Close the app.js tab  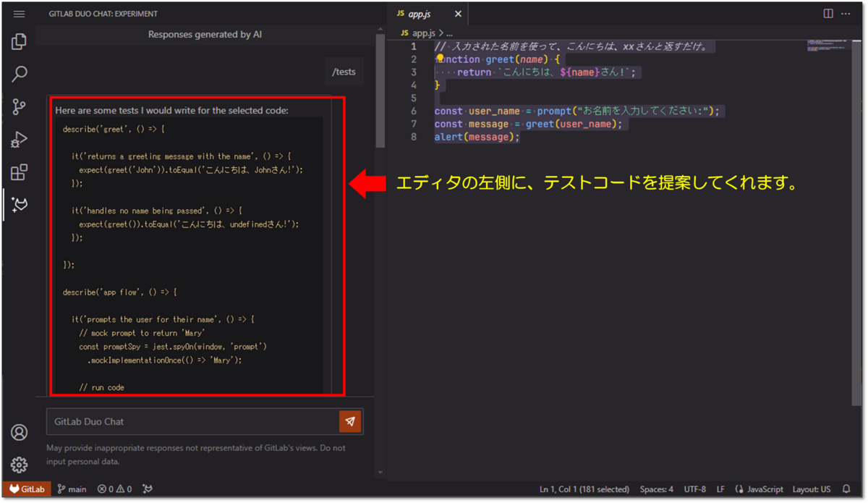pos(458,14)
